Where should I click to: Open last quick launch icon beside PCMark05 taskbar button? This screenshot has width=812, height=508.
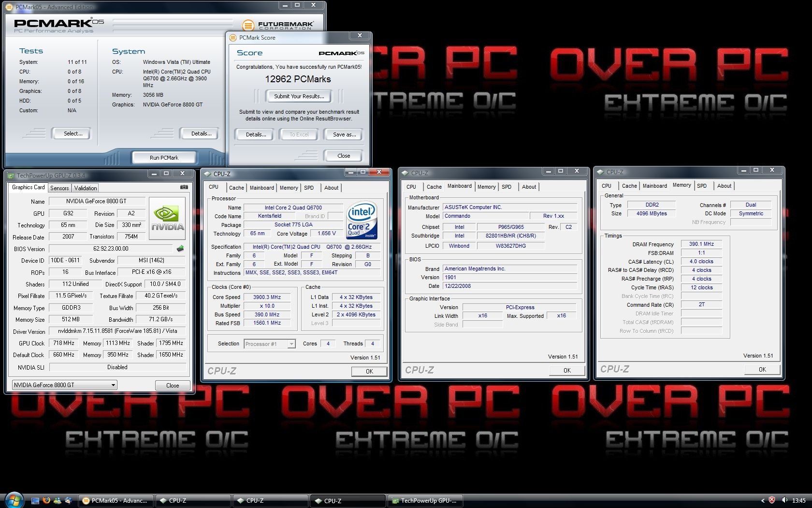point(68,501)
